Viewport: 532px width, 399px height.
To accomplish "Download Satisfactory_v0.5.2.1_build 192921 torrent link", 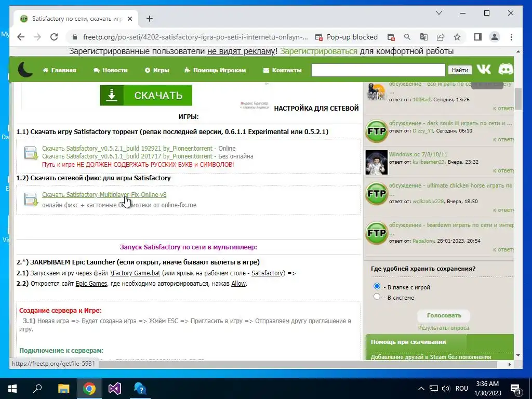I will [127, 148].
